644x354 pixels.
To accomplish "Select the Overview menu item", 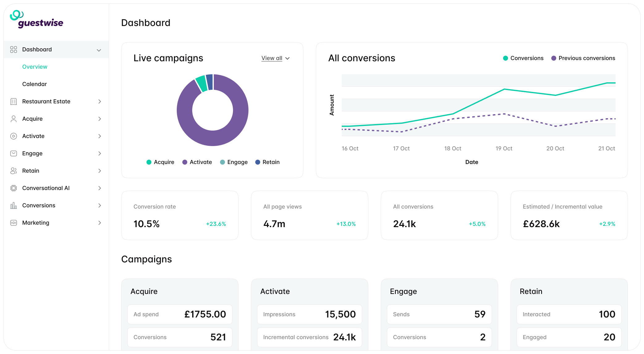I will pos(35,67).
